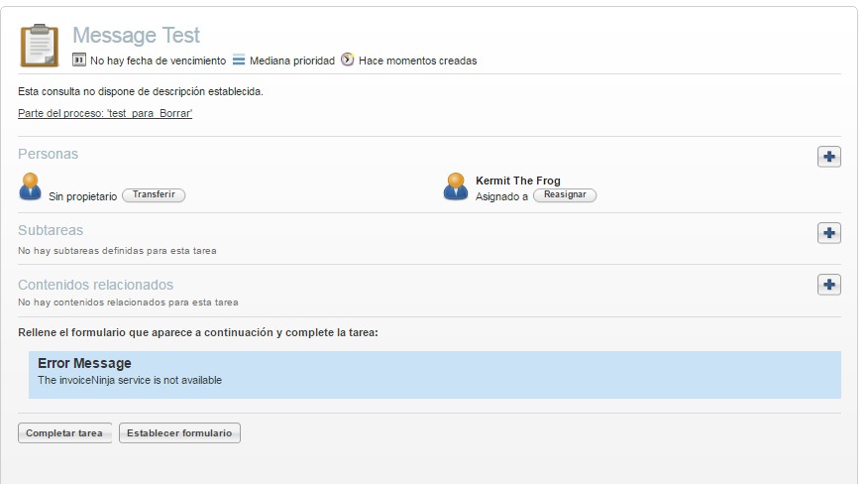Screen dimensions: 868x484
Task: Click Kermit The Frog's avatar icon
Action: (x=456, y=186)
